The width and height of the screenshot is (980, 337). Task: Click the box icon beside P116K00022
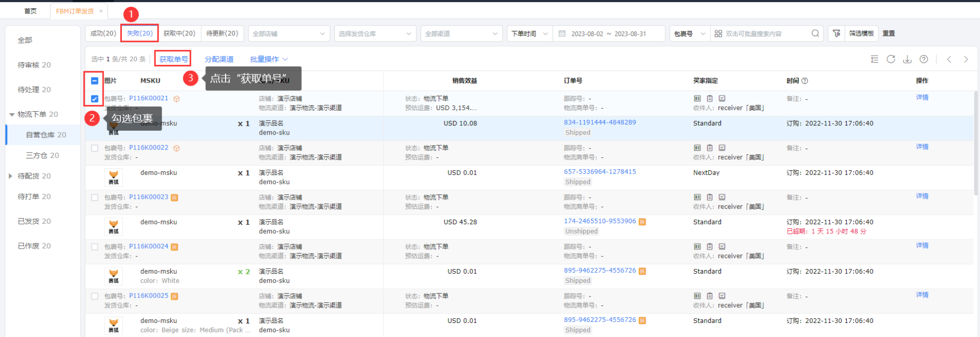tap(176, 148)
